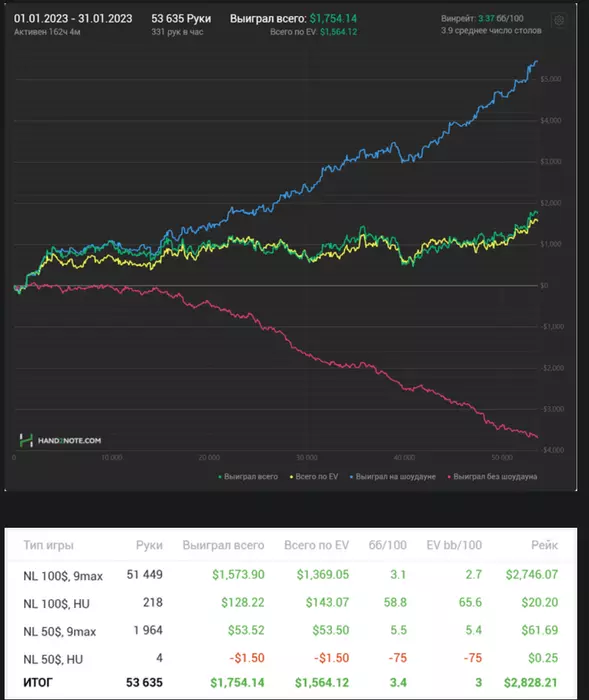Select the 'NL 100$, 9max' table row
Image resolution: width=589 pixels, height=700 pixels.
point(291,575)
